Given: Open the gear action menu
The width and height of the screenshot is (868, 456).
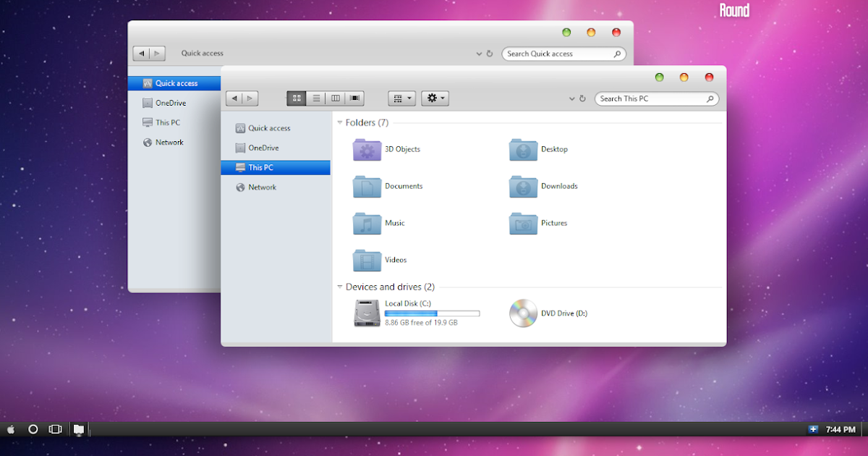Looking at the screenshot, I should tap(435, 98).
